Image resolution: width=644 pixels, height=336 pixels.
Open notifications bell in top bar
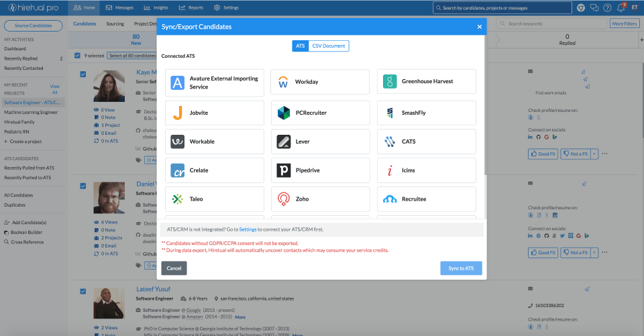click(x=621, y=7)
